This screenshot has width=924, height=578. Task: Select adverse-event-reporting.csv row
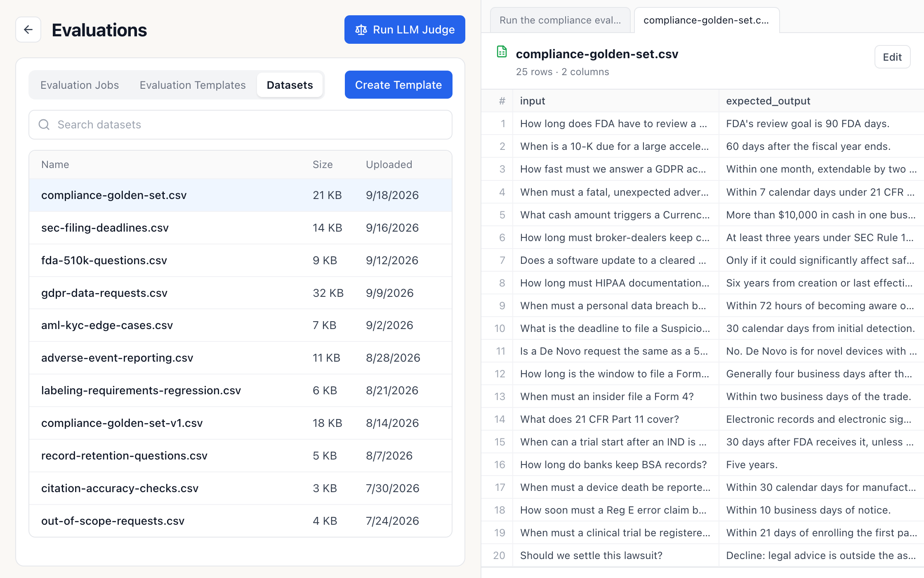240,358
